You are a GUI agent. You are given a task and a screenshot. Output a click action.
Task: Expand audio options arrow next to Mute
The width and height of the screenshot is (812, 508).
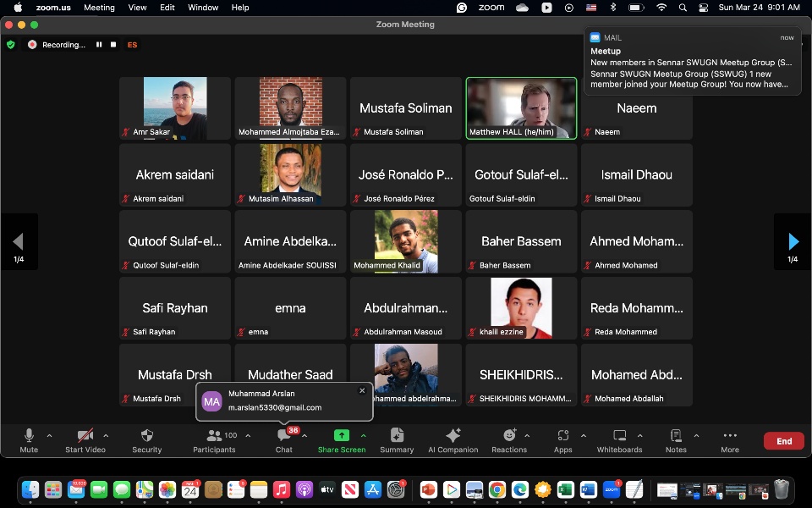[50, 436]
